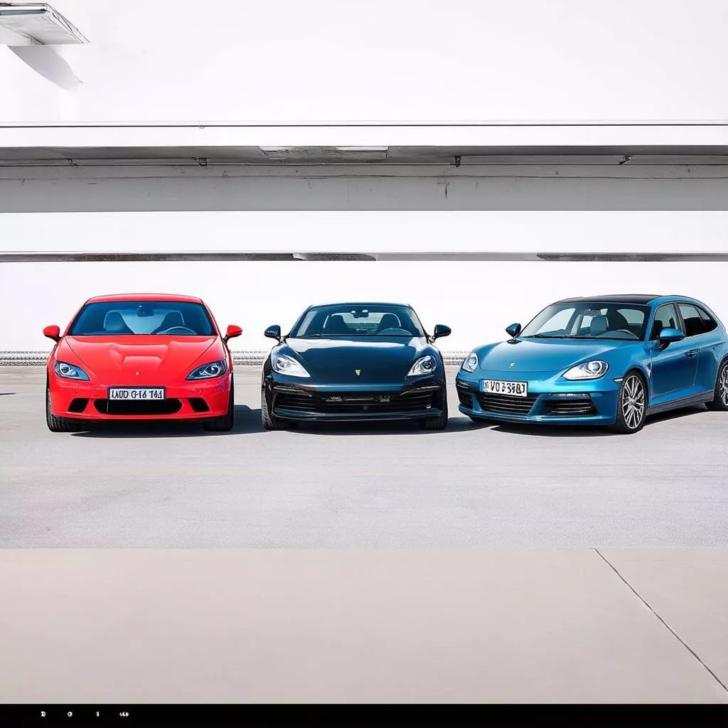Screen dimensions: 728x728
Task: Select the blue car's windshield
Action: pos(586,321)
